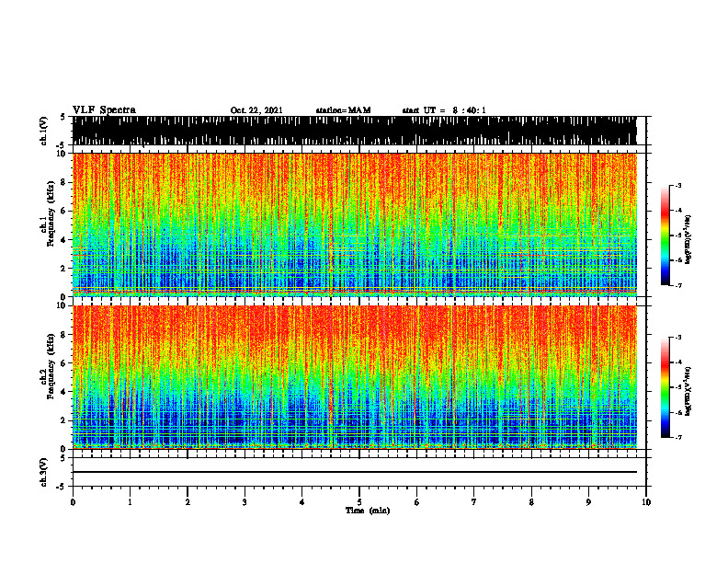Click time axis tick label "9"
Image resolution: width=728 pixels, height=563 pixels.
pos(588,502)
